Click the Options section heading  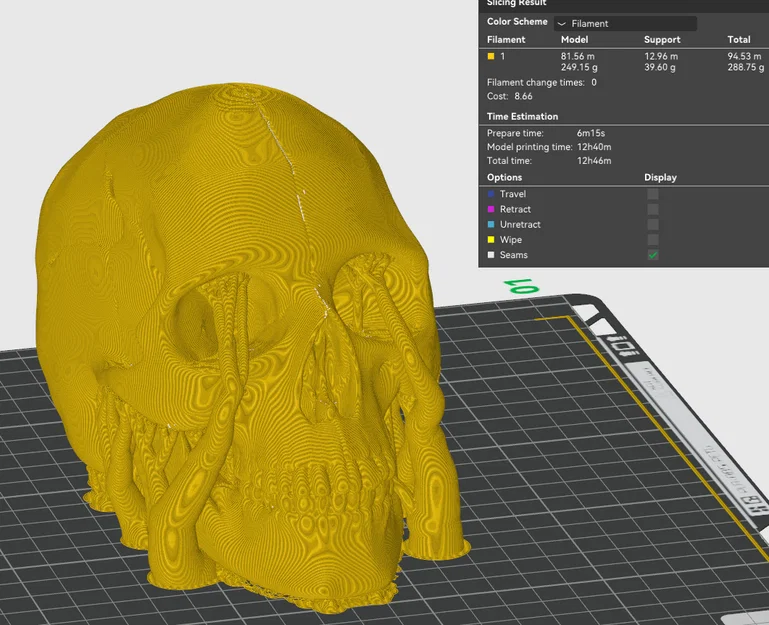click(x=504, y=177)
